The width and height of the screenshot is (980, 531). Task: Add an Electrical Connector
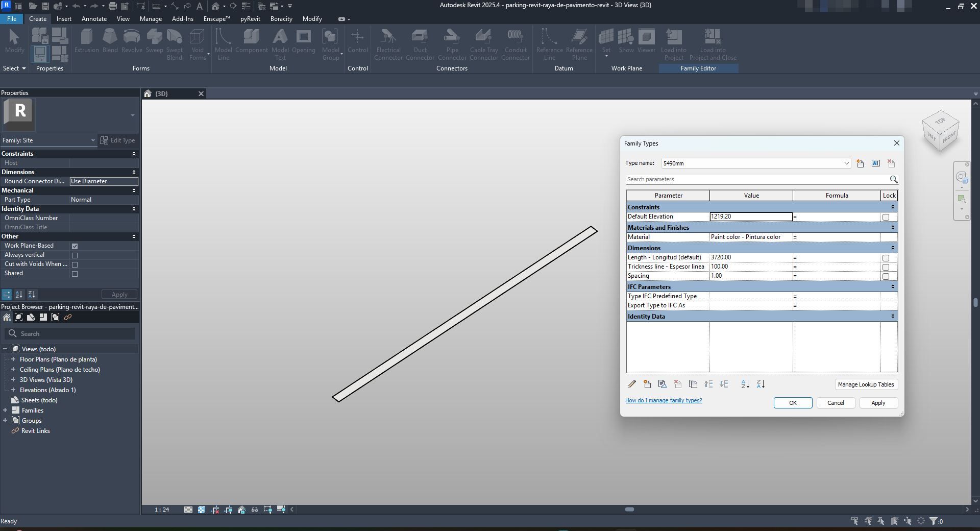pos(388,44)
